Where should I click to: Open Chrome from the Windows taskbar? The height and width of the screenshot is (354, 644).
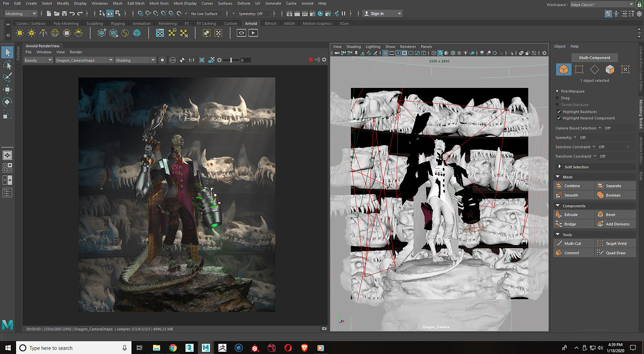click(x=173, y=348)
